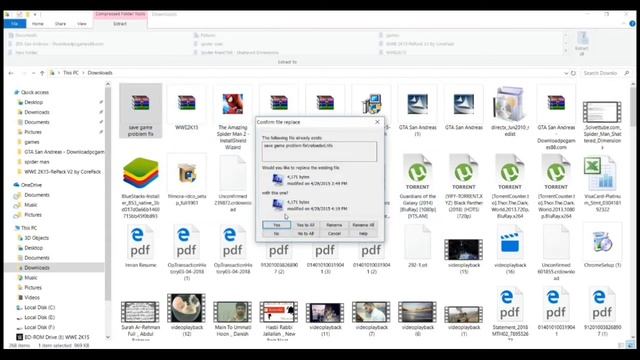Refresh the Downloads folder view
Viewport: 640px width, 360px height.
point(573,73)
